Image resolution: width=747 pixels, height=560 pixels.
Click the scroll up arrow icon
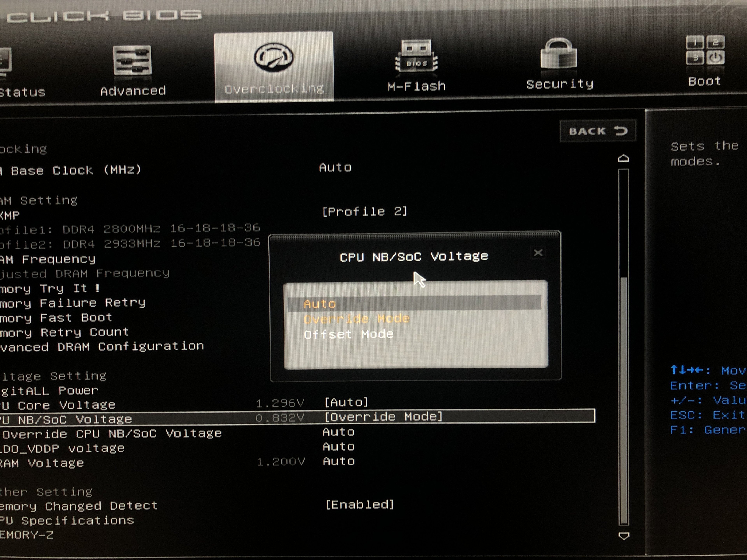(623, 158)
